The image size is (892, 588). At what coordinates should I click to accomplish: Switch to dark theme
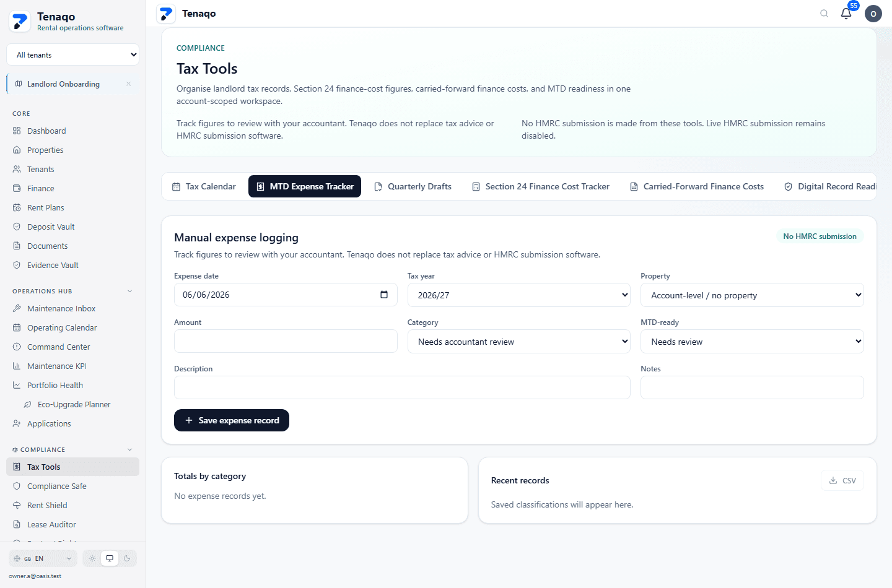point(127,558)
